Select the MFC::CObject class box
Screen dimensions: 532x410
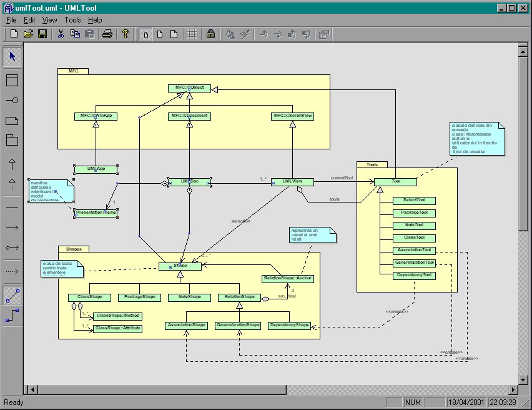(189, 88)
